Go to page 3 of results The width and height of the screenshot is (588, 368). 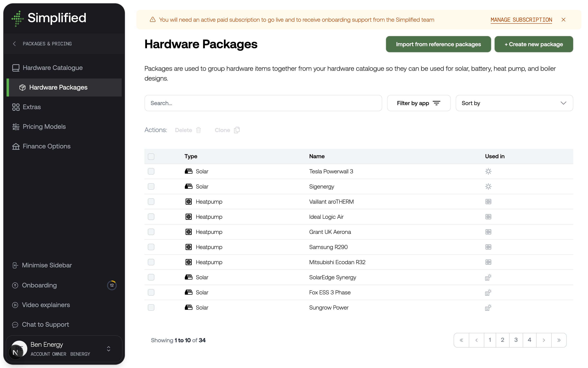pos(516,340)
